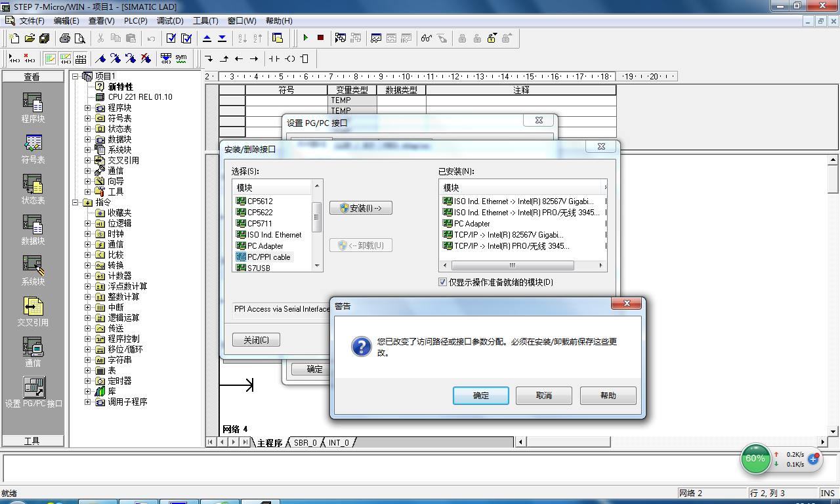Close the 警告 dialog with X
The height and width of the screenshot is (504, 840).
click(626, 304)
